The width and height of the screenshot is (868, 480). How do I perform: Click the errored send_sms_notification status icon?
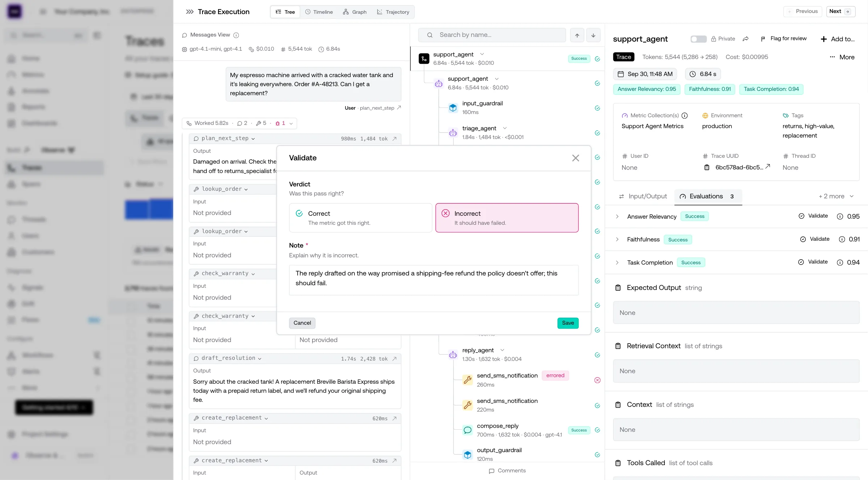click(x=597, y=380)
